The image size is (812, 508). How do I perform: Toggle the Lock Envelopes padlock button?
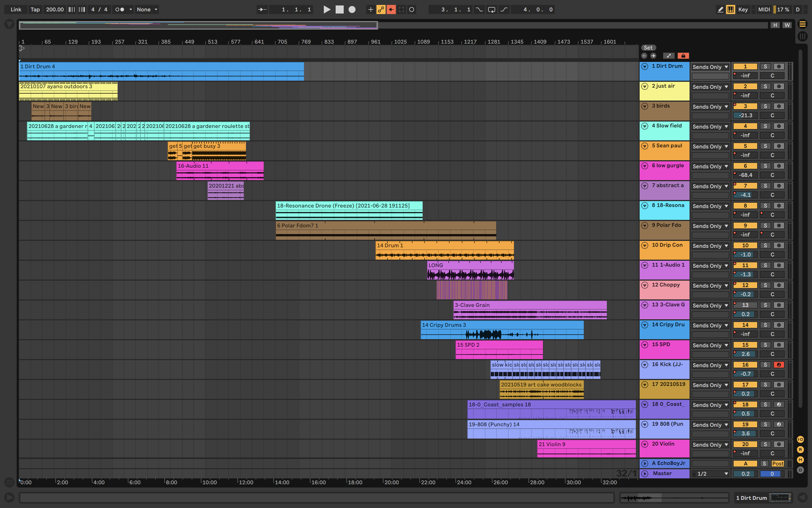click(683, 56)
